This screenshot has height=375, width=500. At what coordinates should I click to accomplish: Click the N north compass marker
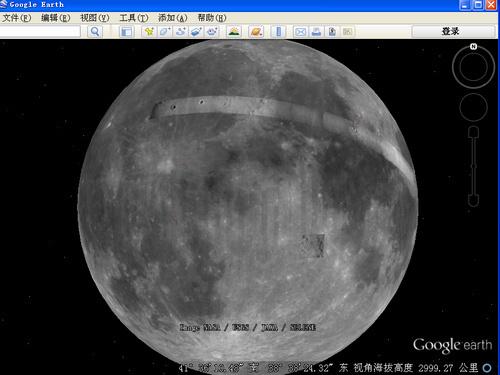473,46
